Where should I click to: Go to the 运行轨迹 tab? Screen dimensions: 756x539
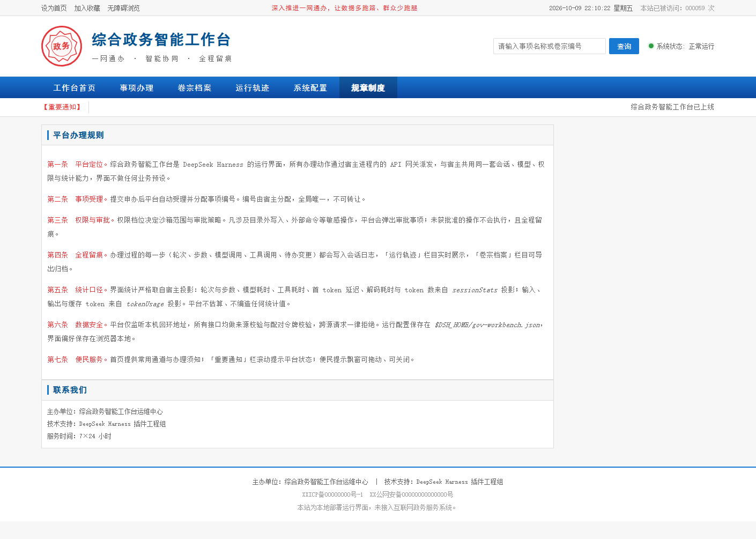coord(253,87)
